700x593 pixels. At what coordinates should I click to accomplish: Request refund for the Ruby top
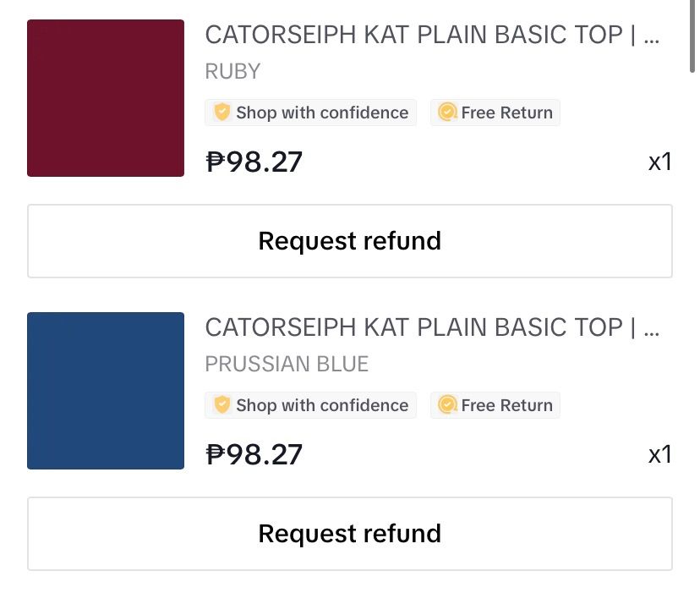(349, 240)
